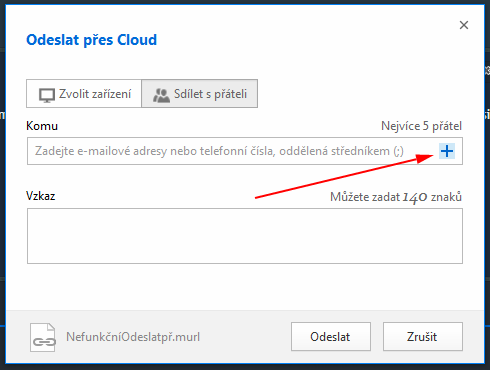Click the blue plus add-recipient icon
Viewport: 490px width, 370px height.
tap(447, 151)
